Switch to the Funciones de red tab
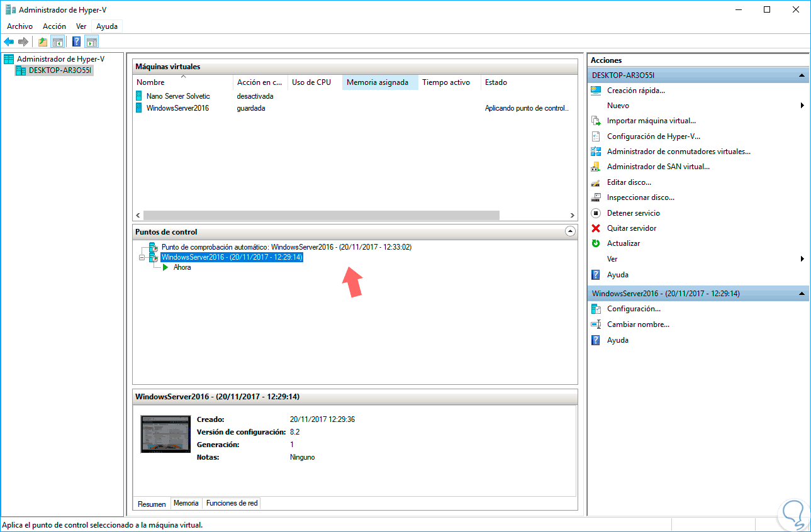Image resolution: width=811 pixels, height=532 pixels. [232, 503]
